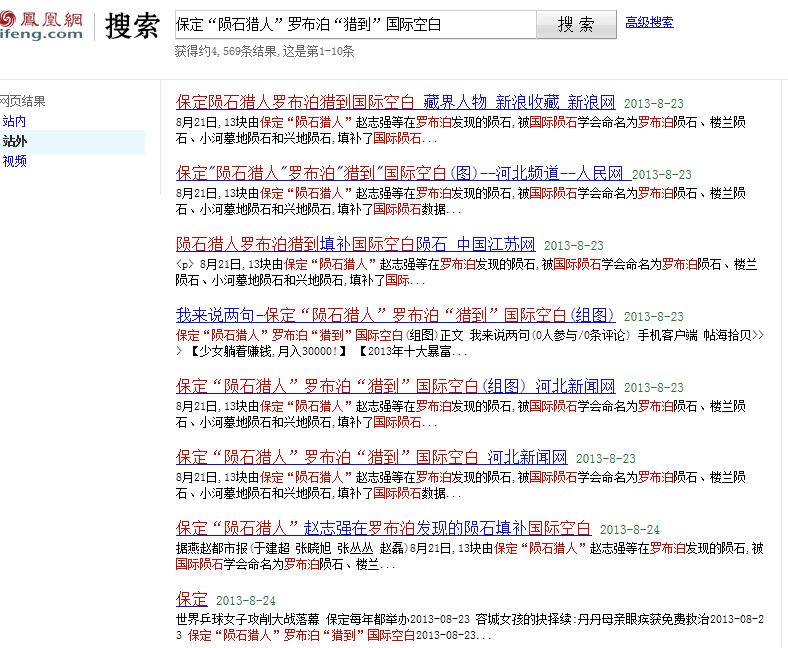The width and height of the screenshot is (788, 648).
Task: Click the ifeng.com Phoenix logo
Action: (x=41, y=25)
